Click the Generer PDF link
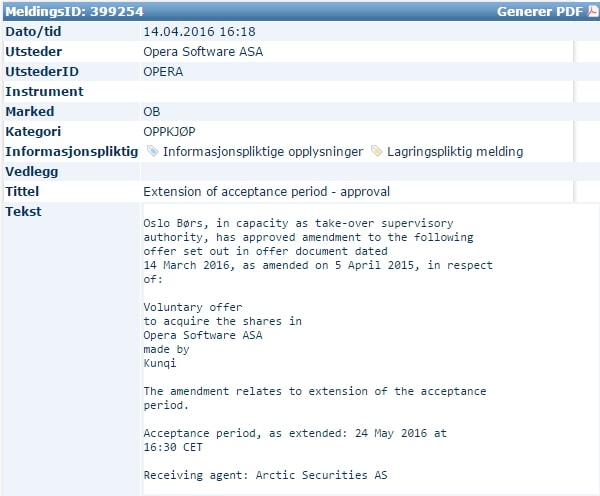Screen dimensions: 600x496 pos(540,11)
